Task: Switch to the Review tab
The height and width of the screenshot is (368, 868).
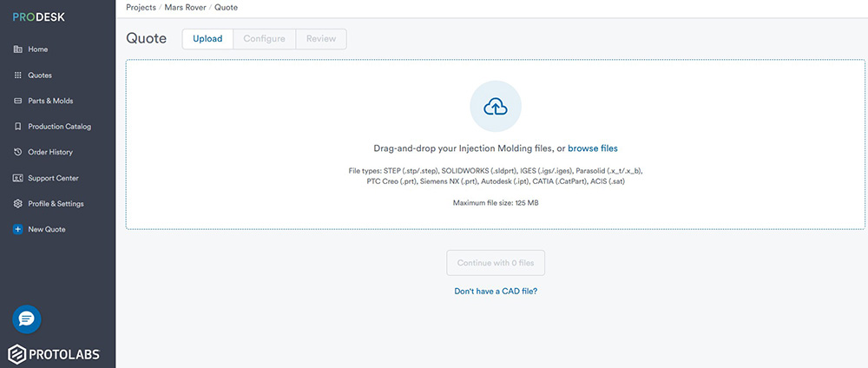Action: pyautogui.click(x=321, y=39)
